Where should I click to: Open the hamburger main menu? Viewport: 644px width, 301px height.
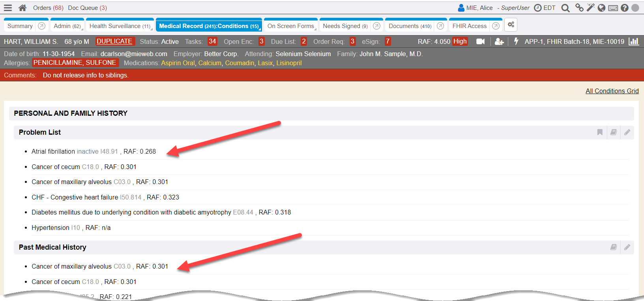[x=8, y=8]
